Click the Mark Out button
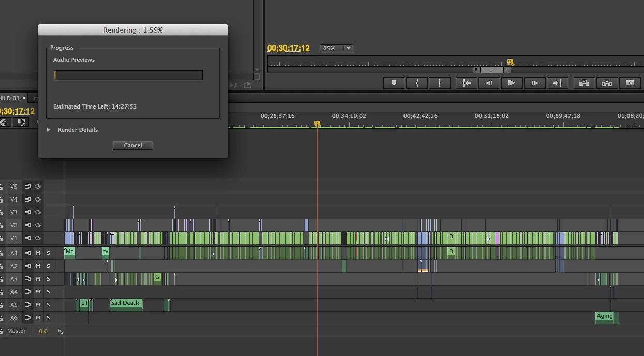This screenshot has height=356, width=644. click(439, 83)
